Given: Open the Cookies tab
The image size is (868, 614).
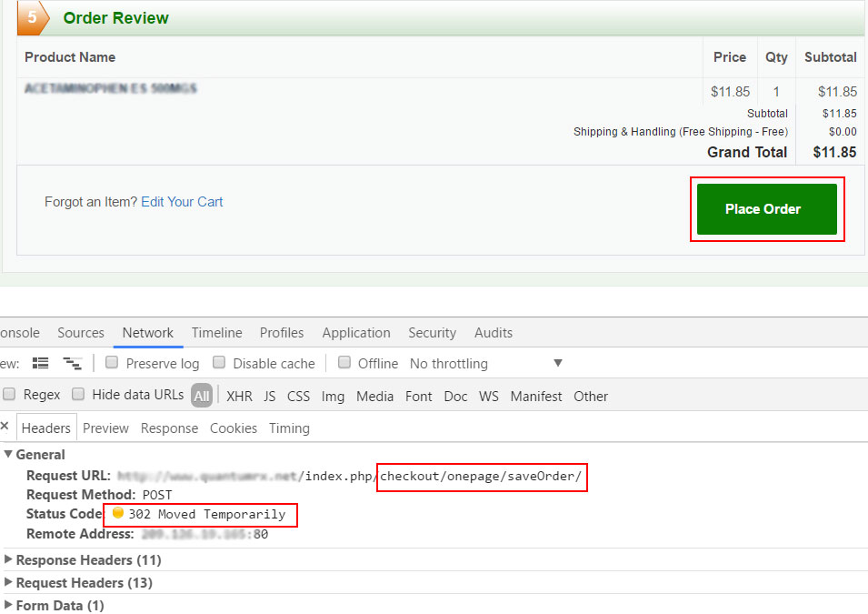Looking at the screenshot, I should [234, 428].
